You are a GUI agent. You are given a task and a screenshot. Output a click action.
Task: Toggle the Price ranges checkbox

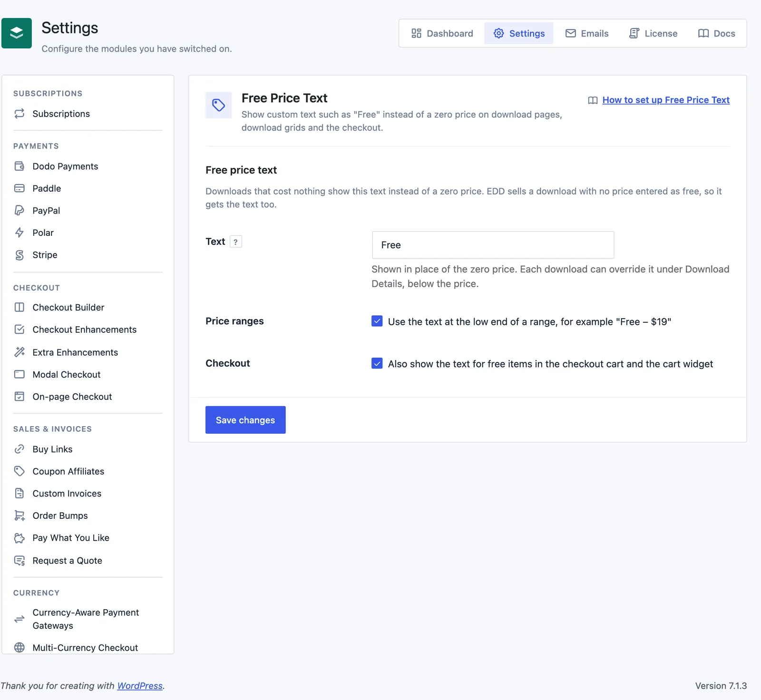click(377, 321)
